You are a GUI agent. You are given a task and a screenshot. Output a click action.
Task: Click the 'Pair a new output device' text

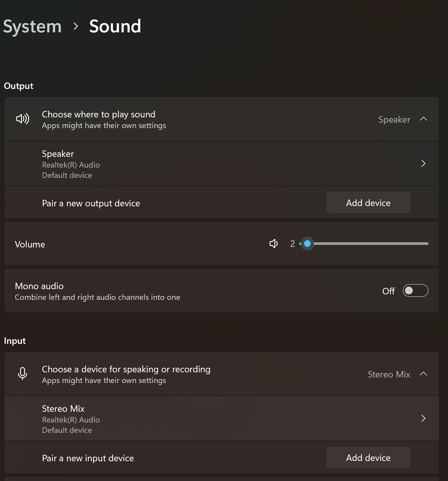[x=91, y=203]
